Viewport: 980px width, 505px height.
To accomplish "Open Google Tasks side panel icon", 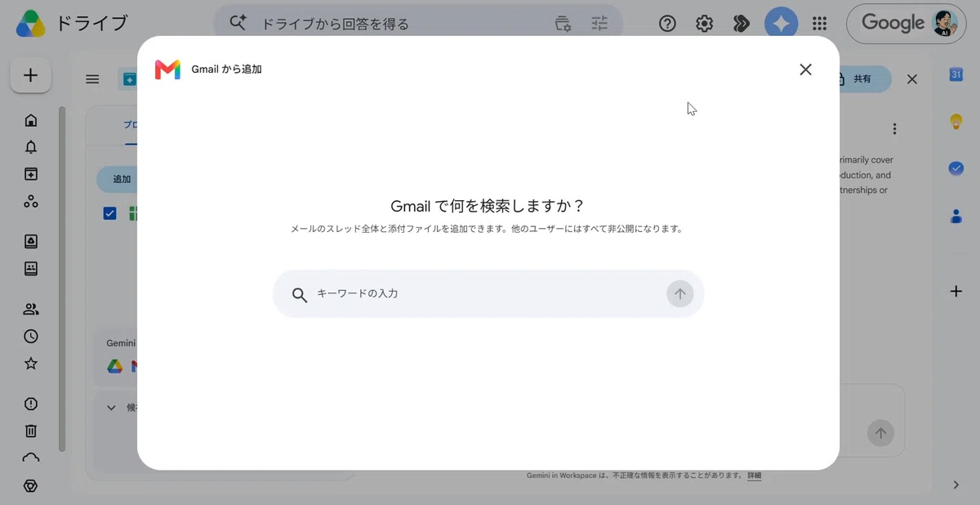I will [956, 168].
